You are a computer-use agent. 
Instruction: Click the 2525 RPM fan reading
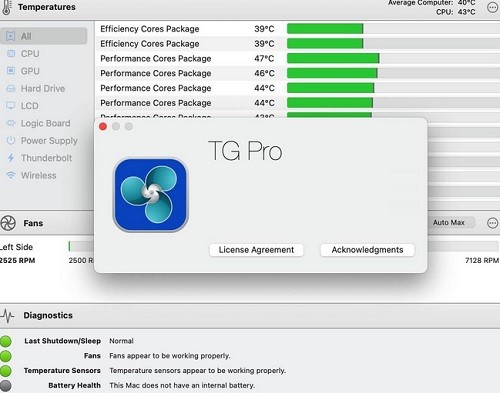(x=17, y=260)
